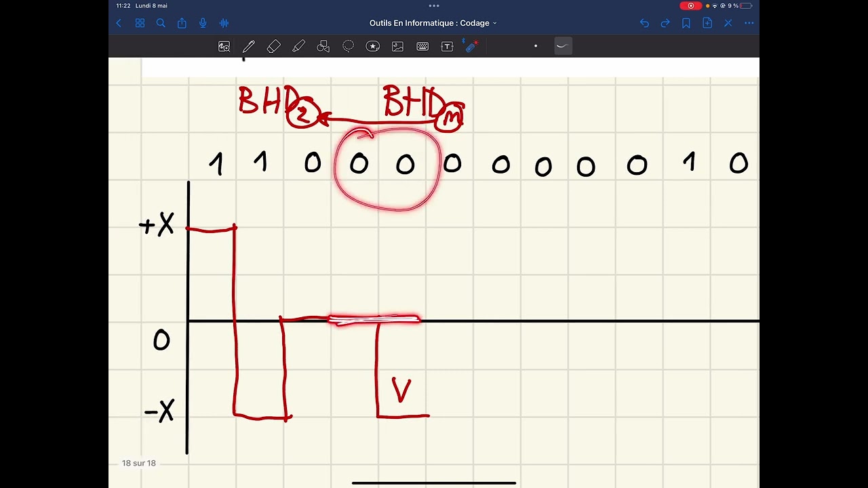Image resolution: width=868 pixels, height=488 pixels.
Task: Close editing with the X icon
Action: 728,23
